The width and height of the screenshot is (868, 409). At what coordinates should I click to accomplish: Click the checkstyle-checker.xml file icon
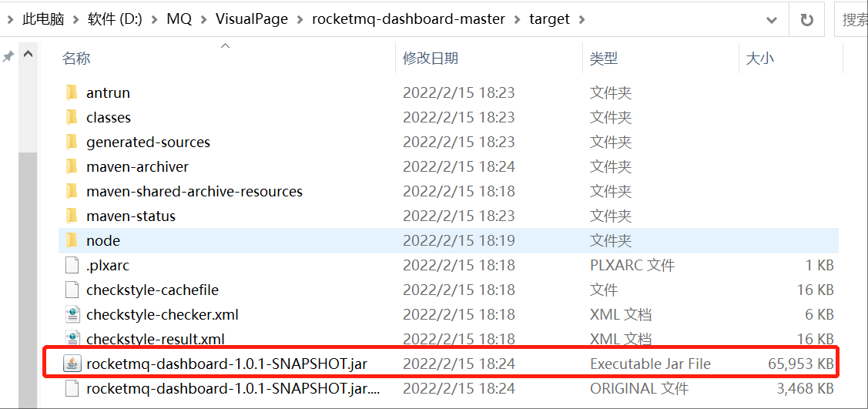pyautogui.click(x=72, y=315)
